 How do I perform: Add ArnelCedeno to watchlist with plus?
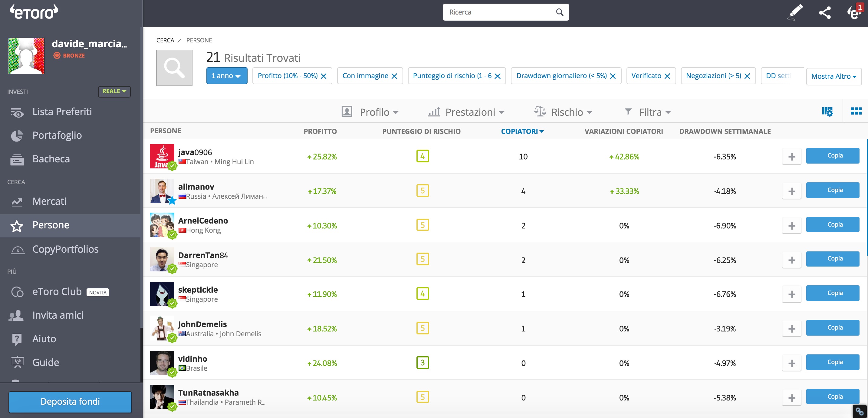(791, 226)
